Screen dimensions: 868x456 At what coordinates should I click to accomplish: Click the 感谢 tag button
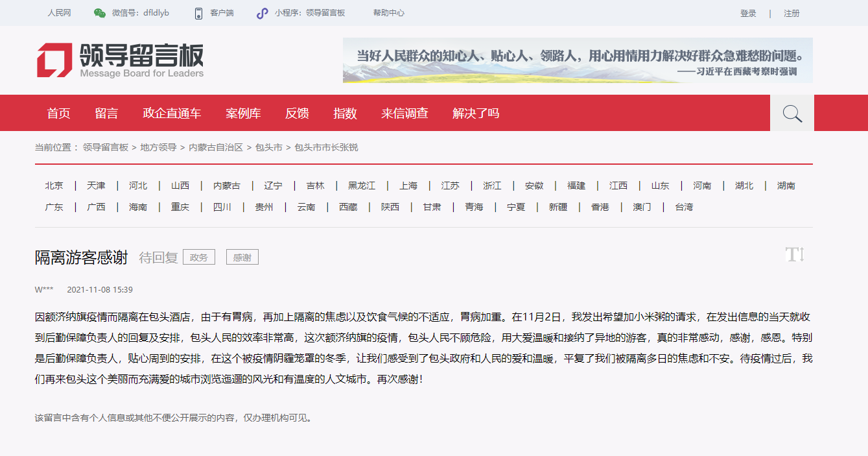tap(242, 258)
